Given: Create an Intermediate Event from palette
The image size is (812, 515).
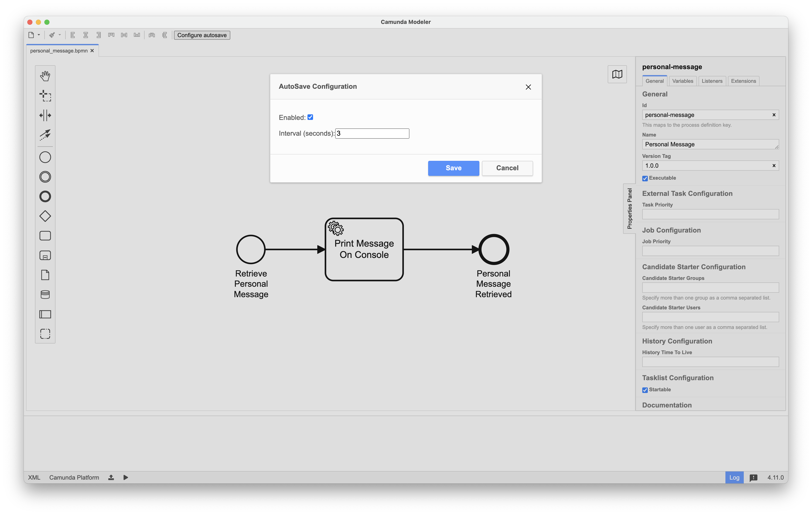Looking at the screenshot, I should (x=45, y=177).
